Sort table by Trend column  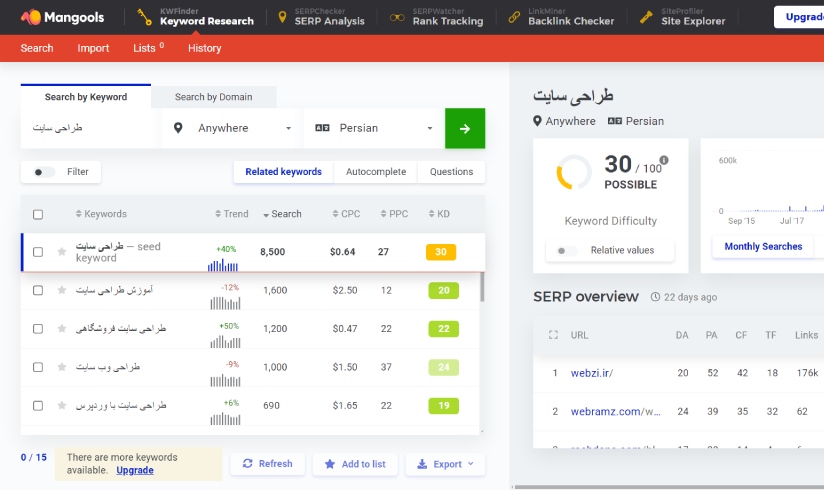(232, 214)
